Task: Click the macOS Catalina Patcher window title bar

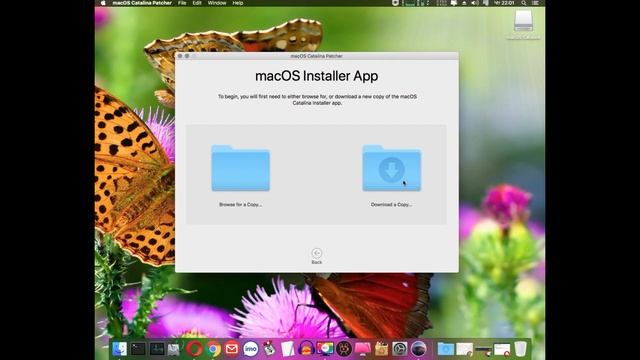Action: click(x=317, y=56)
